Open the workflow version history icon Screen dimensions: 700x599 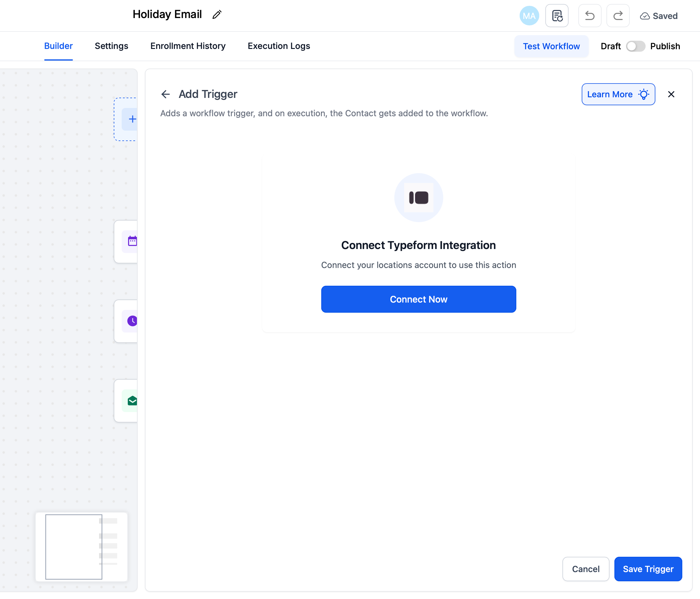(x=557, y=16)
